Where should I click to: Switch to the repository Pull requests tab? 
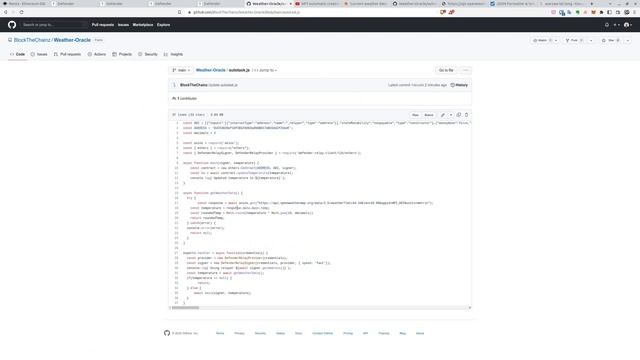67,54
